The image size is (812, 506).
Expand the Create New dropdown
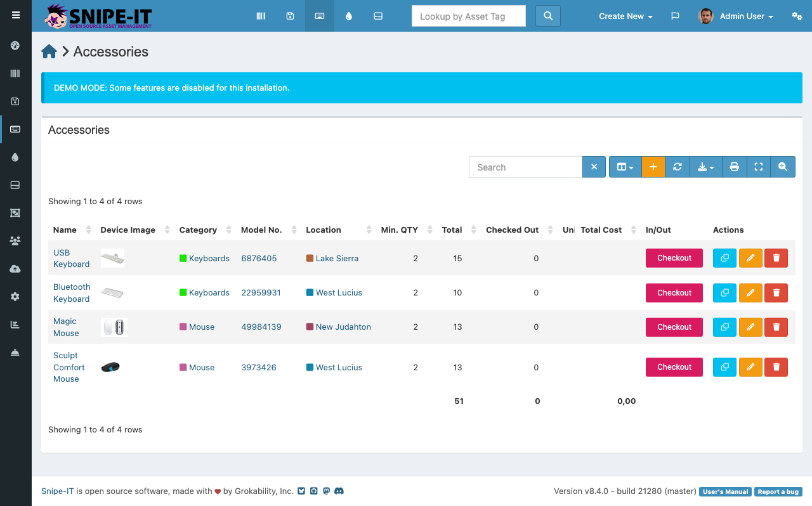[625, 16]
